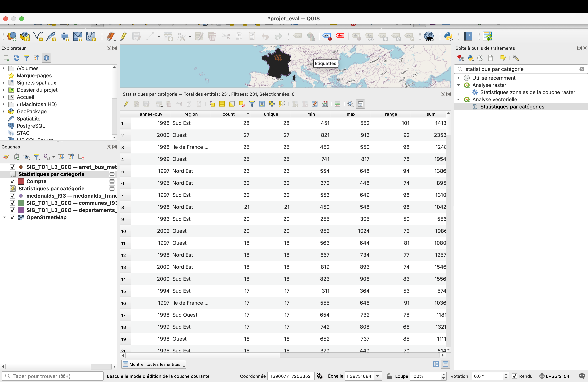This screenshot has width=588, height=382.
Task: Increase the Rotation value with stepper
Action: (506, 374)
